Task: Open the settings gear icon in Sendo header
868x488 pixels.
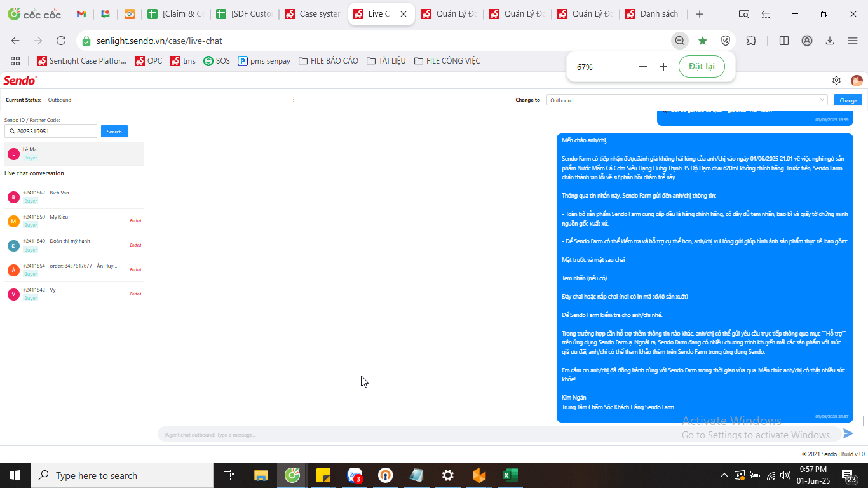Action: tap(836, 81)
